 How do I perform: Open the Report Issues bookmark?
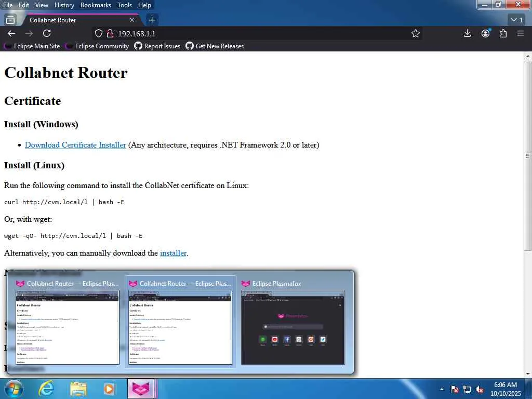click(x=157, y=46)
